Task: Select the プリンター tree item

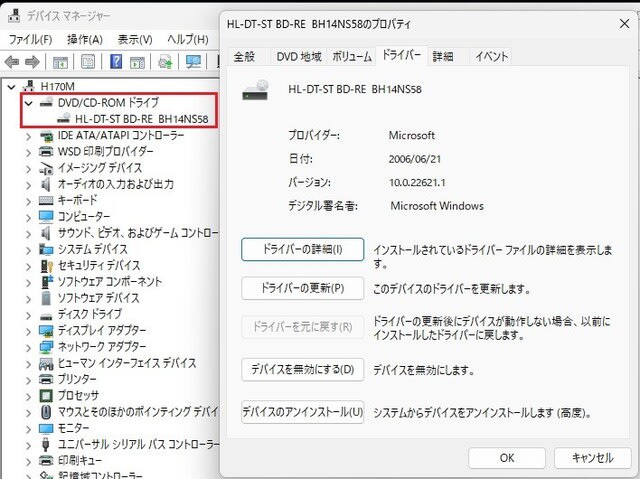Action: (77, 379)
